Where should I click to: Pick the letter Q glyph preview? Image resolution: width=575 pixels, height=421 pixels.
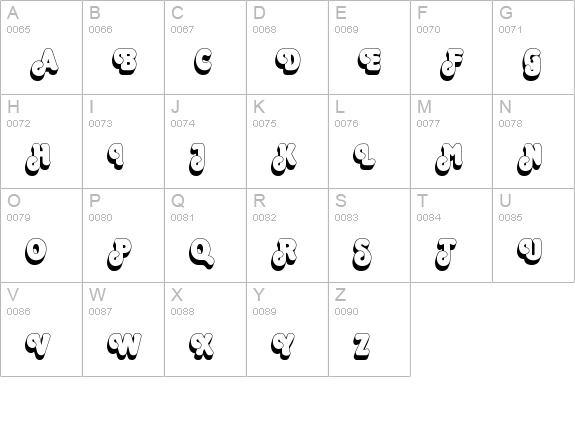click(x=202, y=253)
